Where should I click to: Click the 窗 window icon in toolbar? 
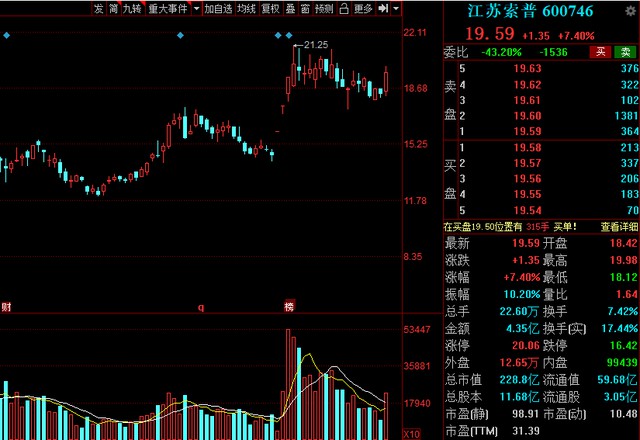[x=304, y=9]
